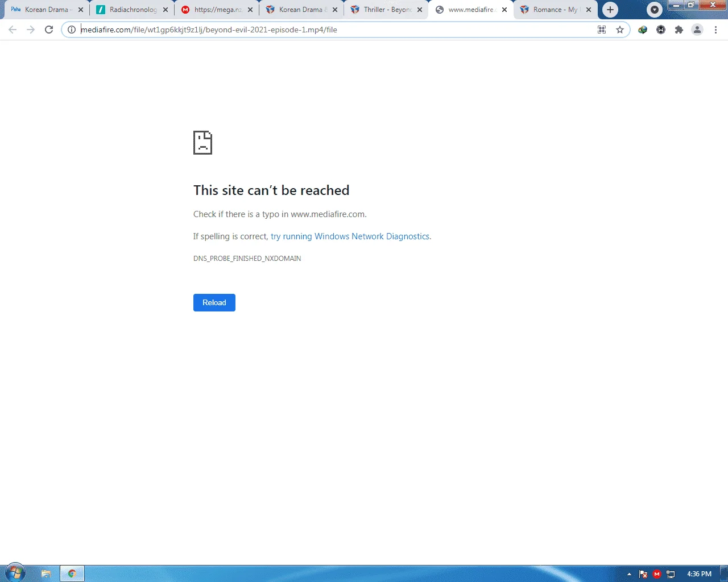Switch to the Radiachronolog tab
Viewport: 728px width, 582px height.
click(x=132, y=10)
